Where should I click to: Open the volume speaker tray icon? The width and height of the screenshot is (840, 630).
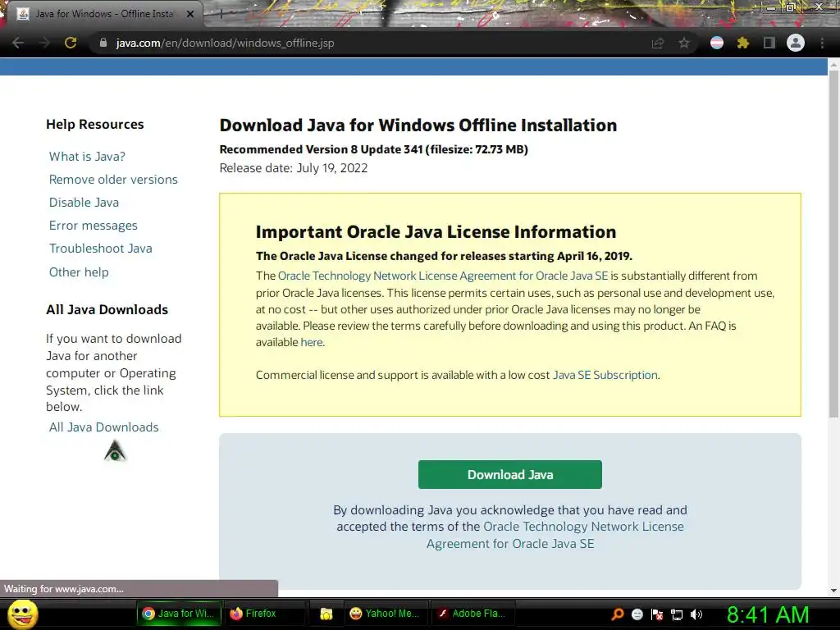tap(696, 614)
